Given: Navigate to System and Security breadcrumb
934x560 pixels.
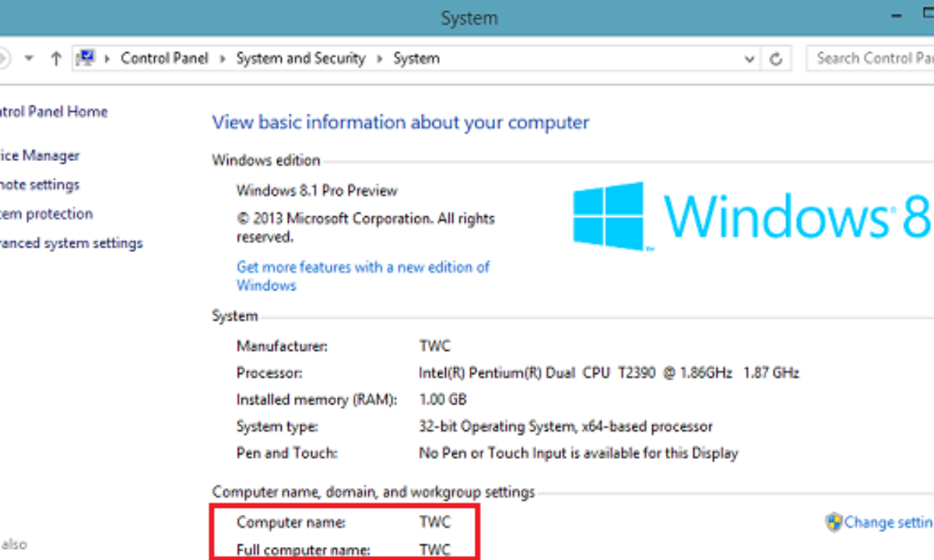Looking at the screenshot, I should pyautogui.click(x=300, y=58).
